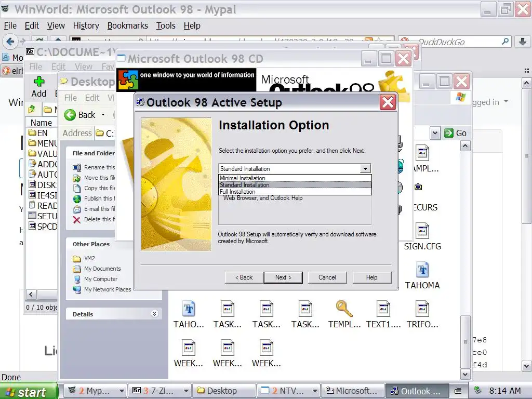Viewport: 532px width, 399px height.
Task: Click E-mail this file task link
Action: [94, 209]
